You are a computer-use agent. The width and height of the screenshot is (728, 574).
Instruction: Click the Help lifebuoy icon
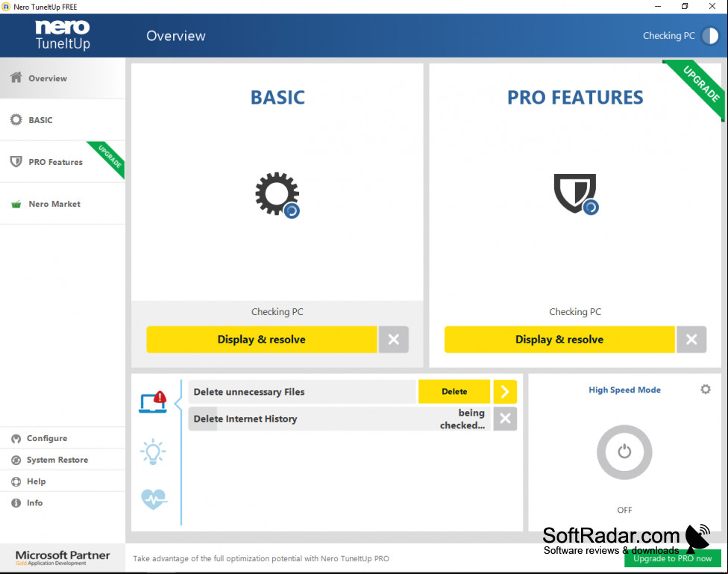(16, 481)
